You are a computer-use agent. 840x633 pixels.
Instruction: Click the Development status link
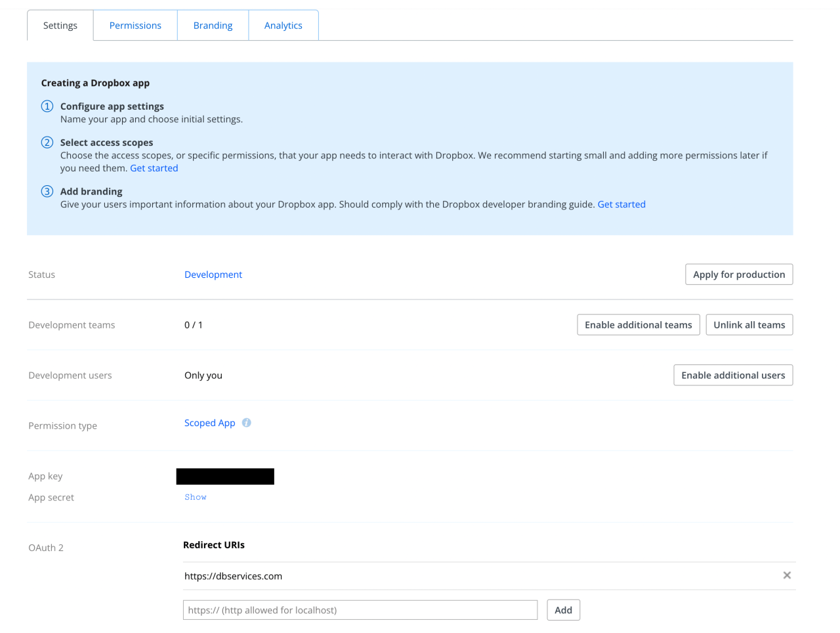213,274
